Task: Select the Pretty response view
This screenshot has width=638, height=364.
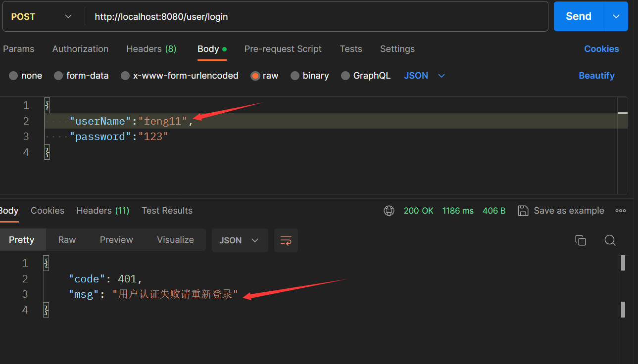Action: [22, 240]
